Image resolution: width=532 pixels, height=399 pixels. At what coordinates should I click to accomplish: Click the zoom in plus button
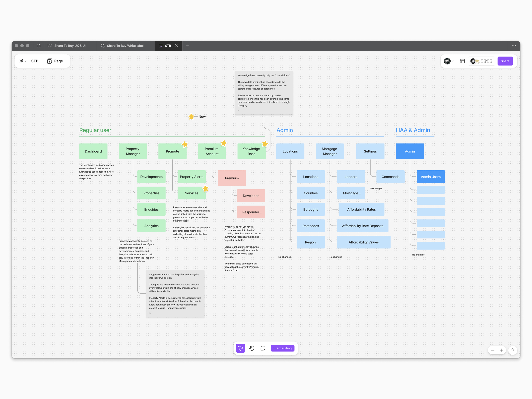coord(501,350)
